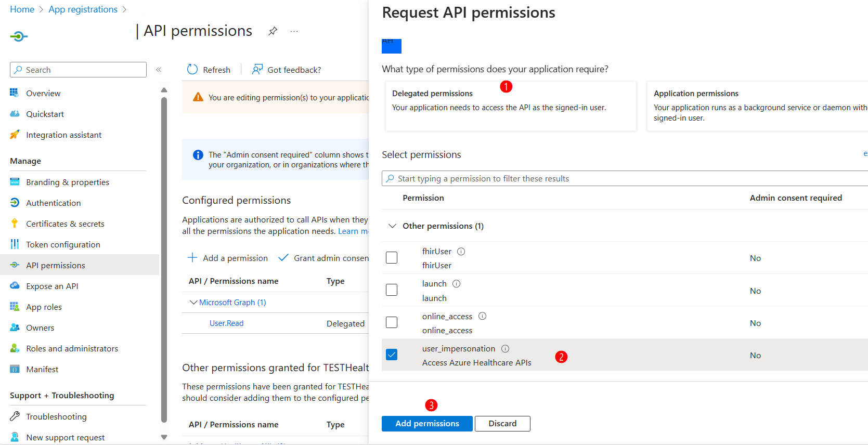Click the Add permissions button
This screenshot has height=445, width=868.
point(427,424)
